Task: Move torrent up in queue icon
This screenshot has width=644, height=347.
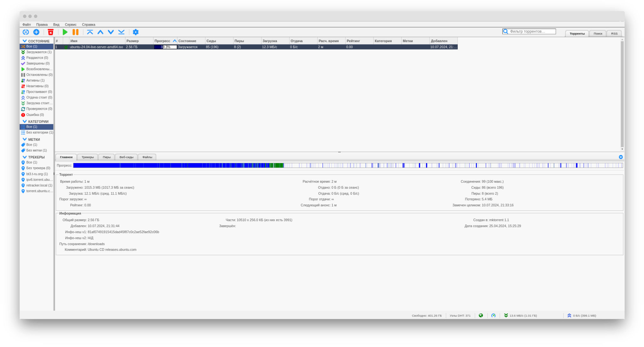Action: (101, 32)
